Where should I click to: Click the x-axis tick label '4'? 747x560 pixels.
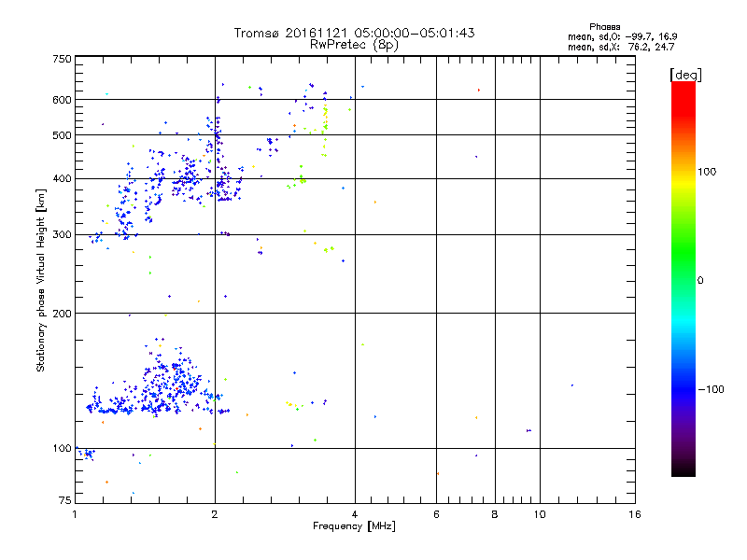pos(355,514)
